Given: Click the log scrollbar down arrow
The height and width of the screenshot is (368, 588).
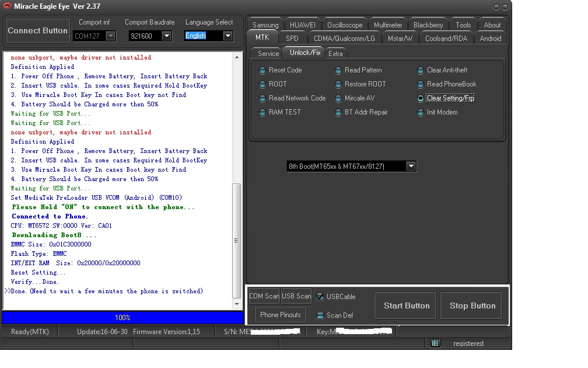Looking at the screenshot, I should click(237, 304).
